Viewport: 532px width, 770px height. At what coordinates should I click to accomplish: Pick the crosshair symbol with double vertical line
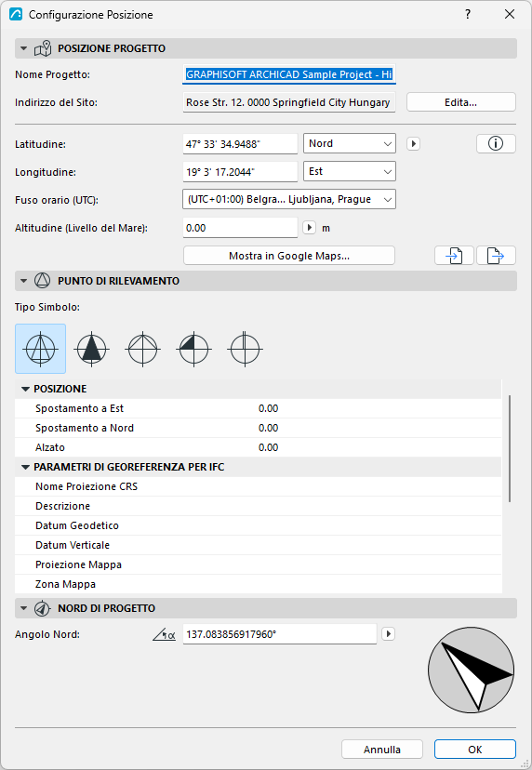click(x=245, y=349)
